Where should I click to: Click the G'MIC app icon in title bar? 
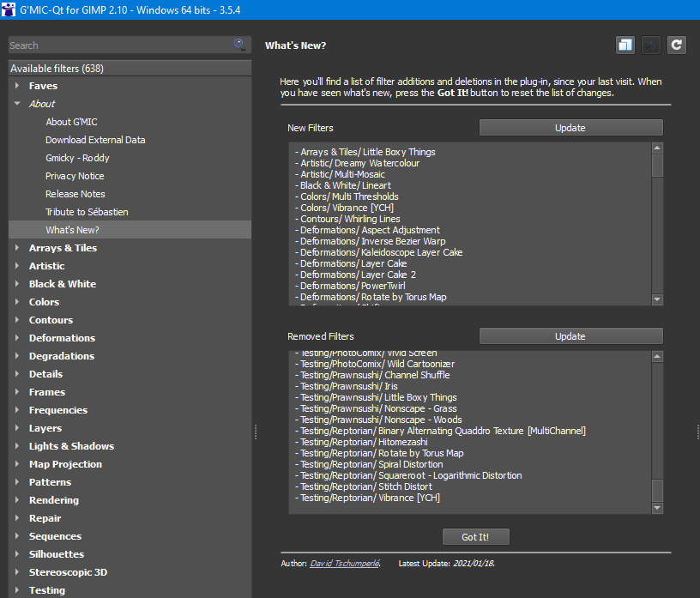click(9, 9)
